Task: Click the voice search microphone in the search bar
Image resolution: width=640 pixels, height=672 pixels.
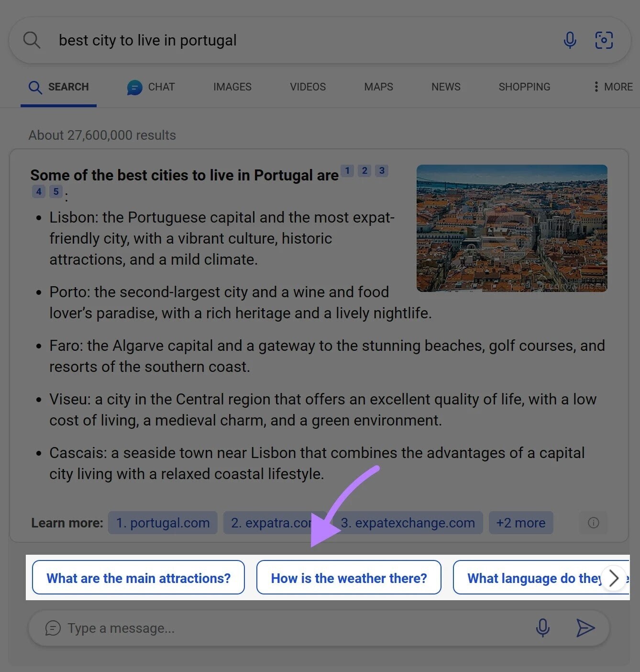Action: tap(570, 40)
